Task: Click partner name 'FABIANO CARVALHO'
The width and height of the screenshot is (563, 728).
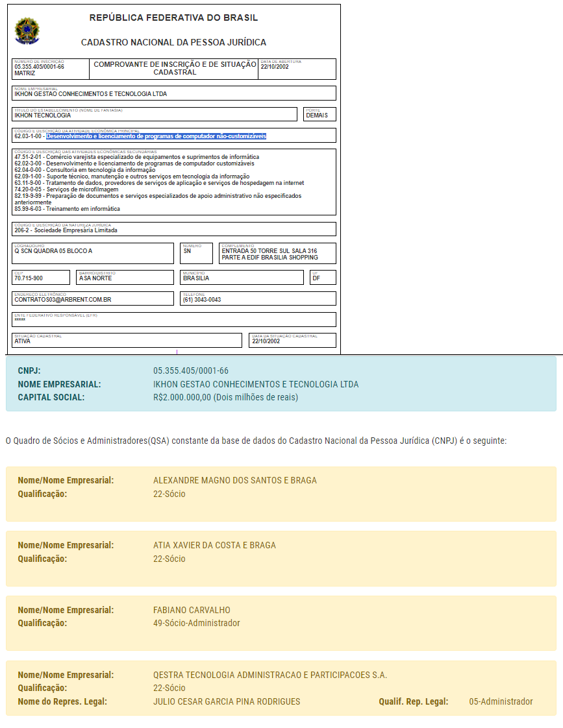Action: coord(192,610)
